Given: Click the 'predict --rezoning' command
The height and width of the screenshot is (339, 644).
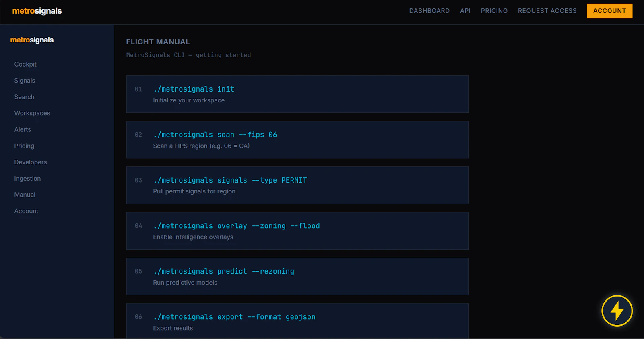Looking at the screenshot, I should pos(223,271).
